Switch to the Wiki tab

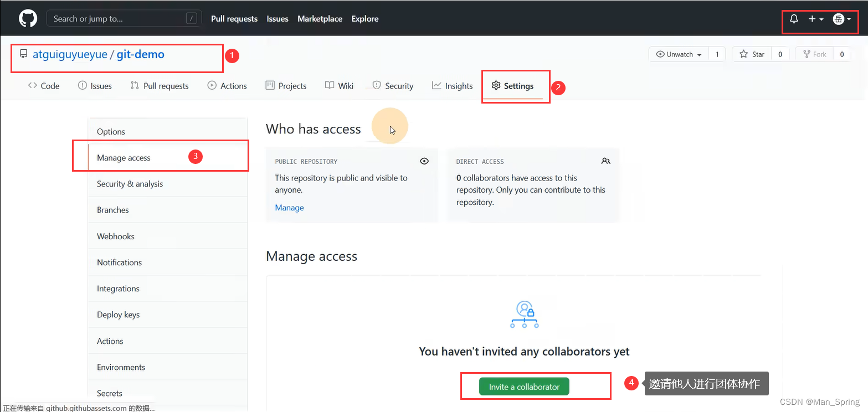(339, 86)
